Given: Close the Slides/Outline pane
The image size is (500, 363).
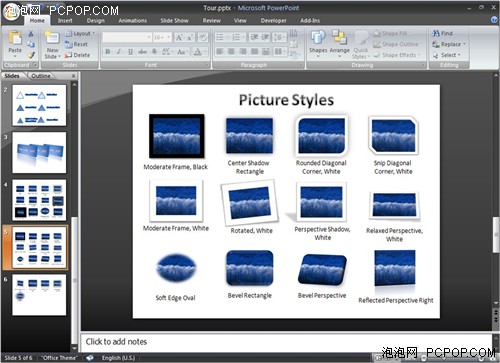Looking at the screenshot, I should (x=73, y=76).
